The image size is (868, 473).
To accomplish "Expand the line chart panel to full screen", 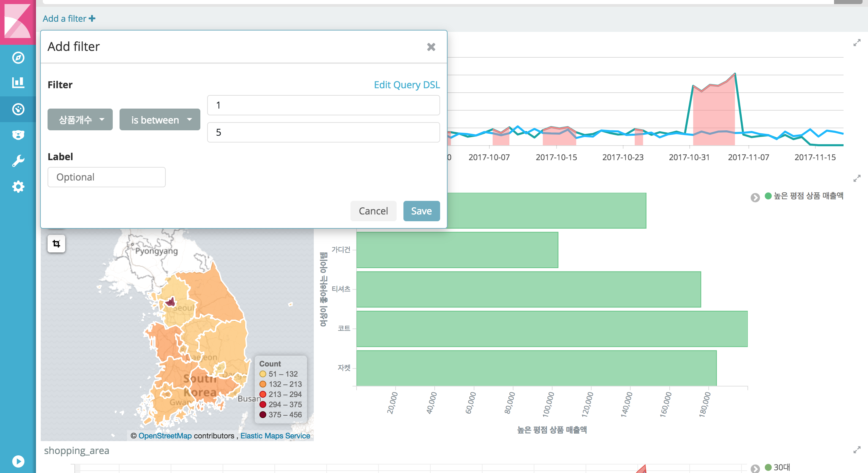I will 857,43.
